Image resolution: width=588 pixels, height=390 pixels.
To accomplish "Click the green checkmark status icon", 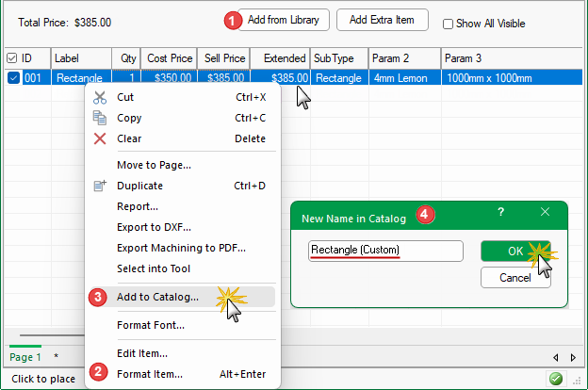I will tap(557, 379).
